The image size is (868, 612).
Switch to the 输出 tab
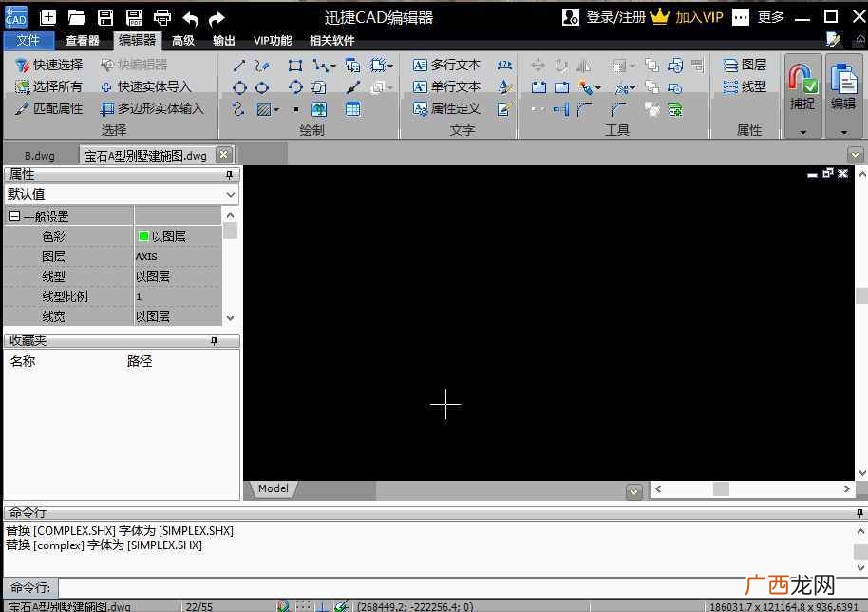tap(223, 41)
